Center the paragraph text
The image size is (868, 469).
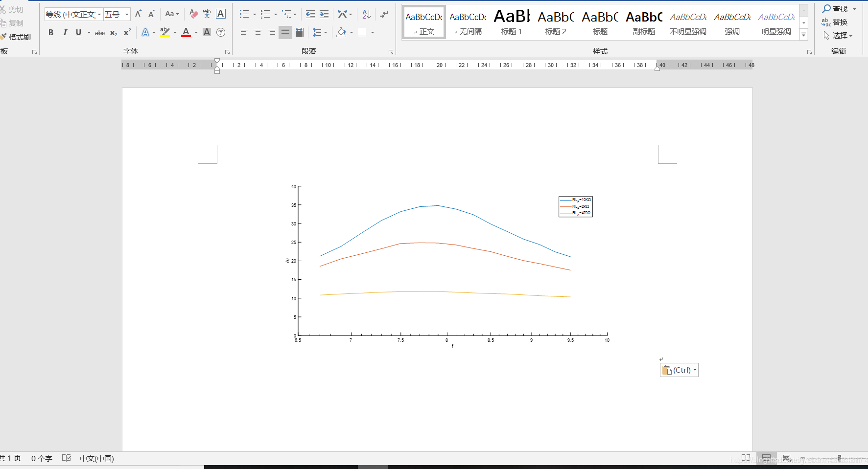[x=258, y=33]
